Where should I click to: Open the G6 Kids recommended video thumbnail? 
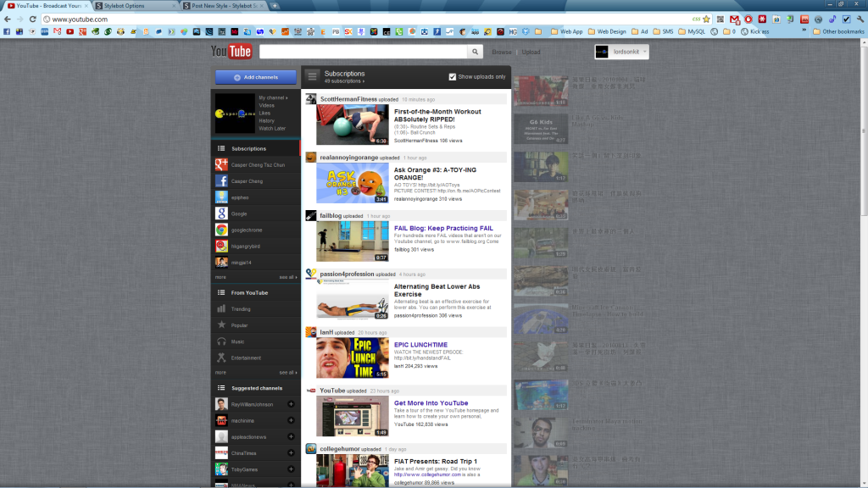pyautogui.click(x=541, y=129)
